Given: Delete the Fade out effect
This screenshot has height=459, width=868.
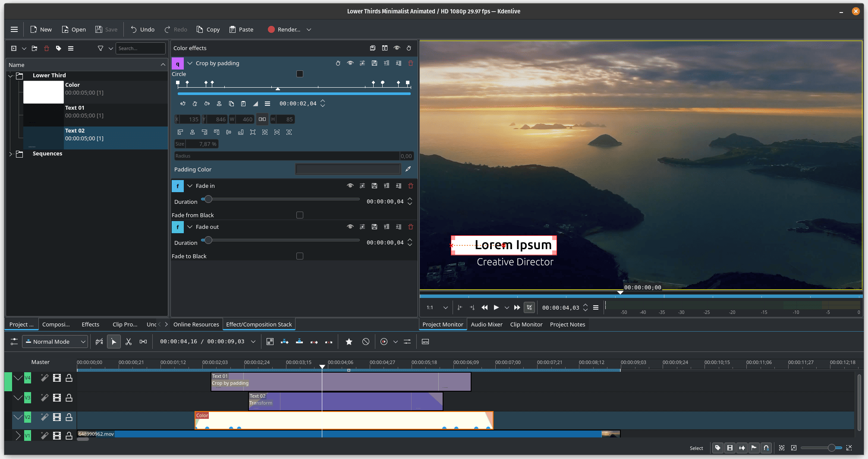Looking at the screenshot, I should click(x=411, y=227).
